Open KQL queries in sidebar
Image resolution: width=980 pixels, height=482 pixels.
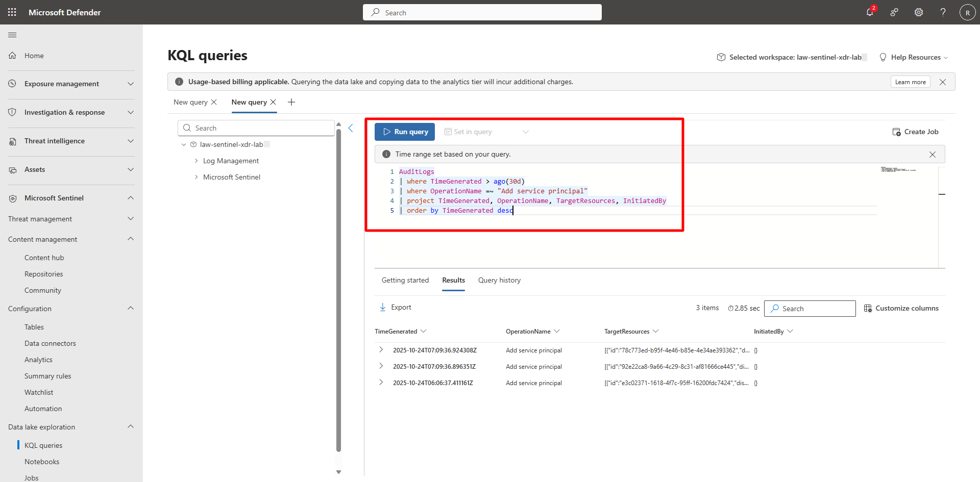[x=43, y=445]
